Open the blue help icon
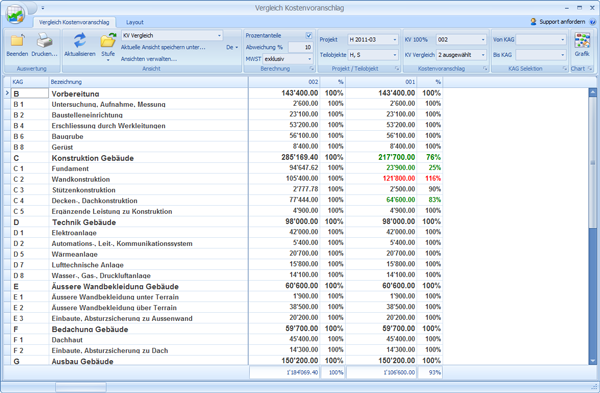600x393 pixels. point(592,22)
